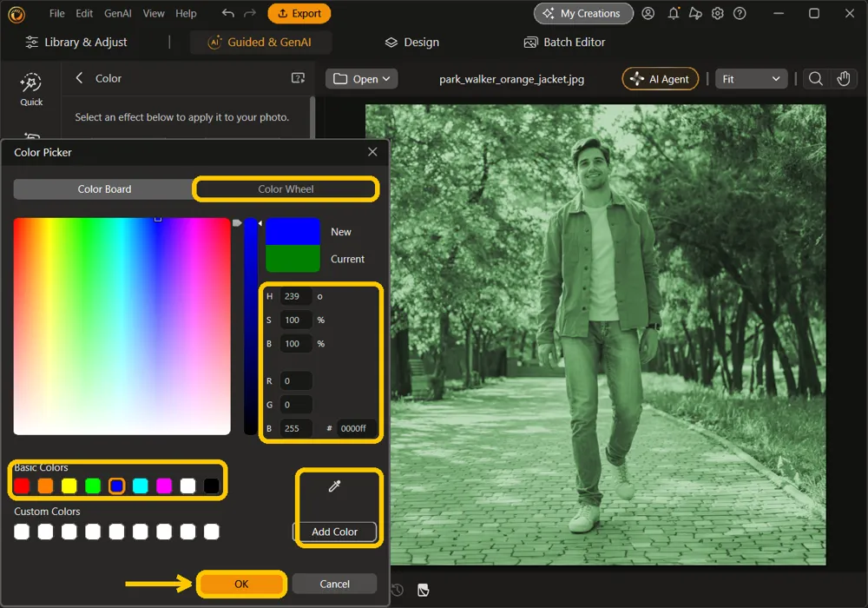The height and width of the screenshot is (608, 868).
Task: Open the Help menu
Action: pyautogui.click(x=186, y=13)
